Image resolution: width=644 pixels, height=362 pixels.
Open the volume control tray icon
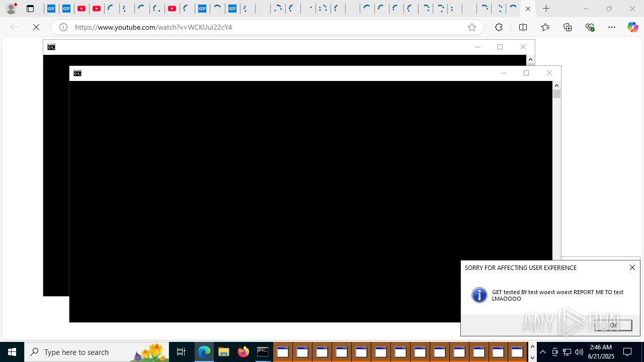pyautogui.click(x=579, y=352)
